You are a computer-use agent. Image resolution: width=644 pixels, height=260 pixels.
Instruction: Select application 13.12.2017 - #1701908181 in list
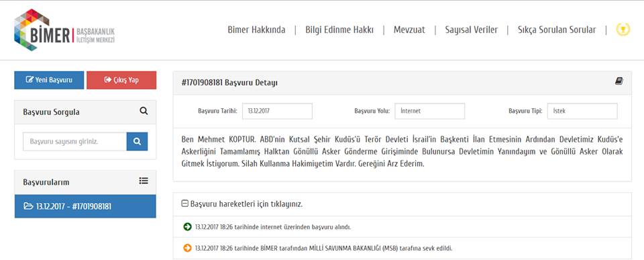pyautogui.click(x=85, y=206)
